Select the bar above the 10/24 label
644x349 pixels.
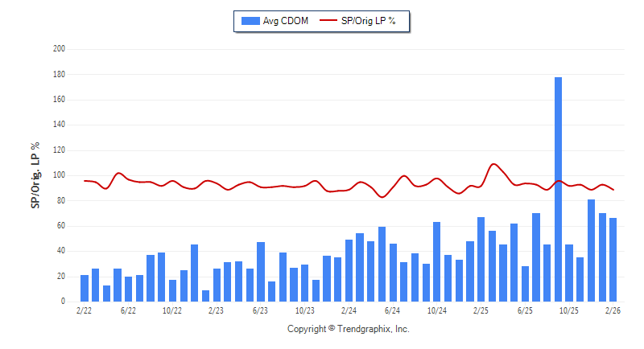point(437,261)
